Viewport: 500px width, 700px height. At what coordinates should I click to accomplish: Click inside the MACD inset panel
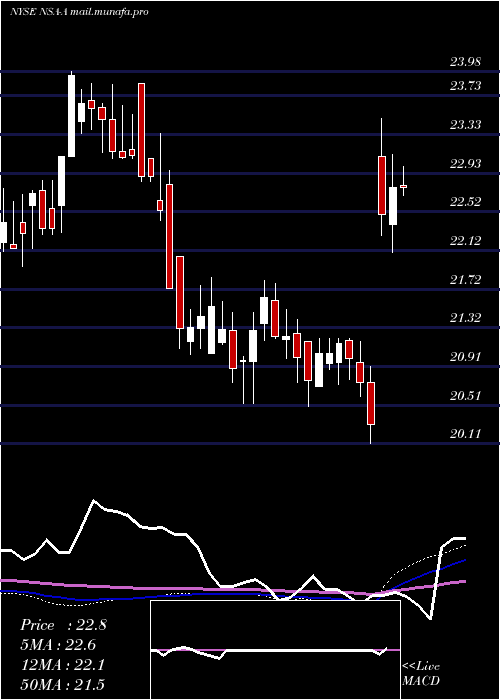click(x=275, y=650)
